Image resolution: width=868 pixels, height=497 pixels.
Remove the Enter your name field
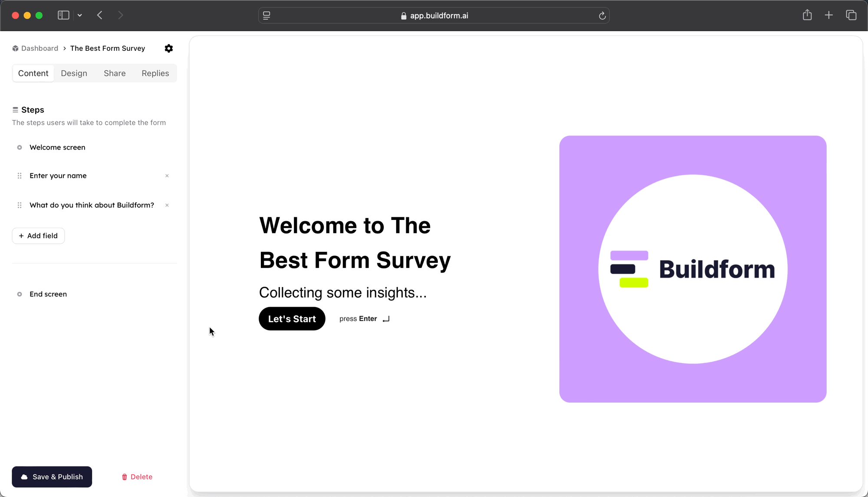[167, 176]
